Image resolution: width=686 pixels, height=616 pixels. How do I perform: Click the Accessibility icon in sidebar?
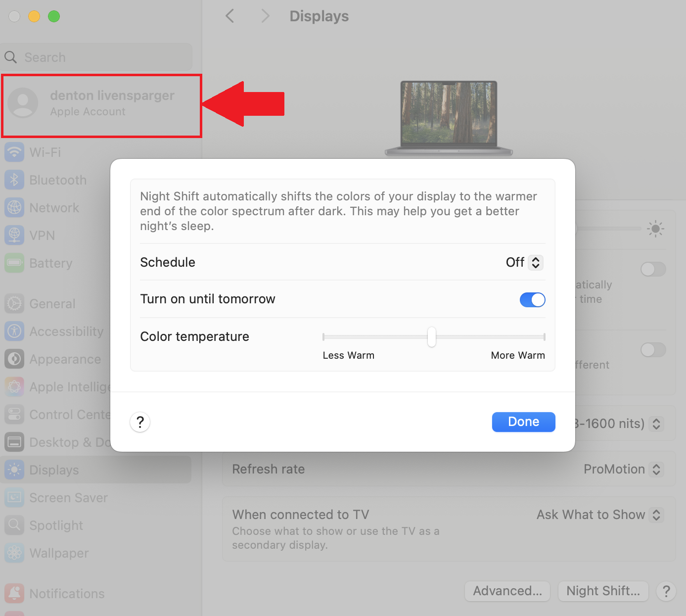click(14, 331)
